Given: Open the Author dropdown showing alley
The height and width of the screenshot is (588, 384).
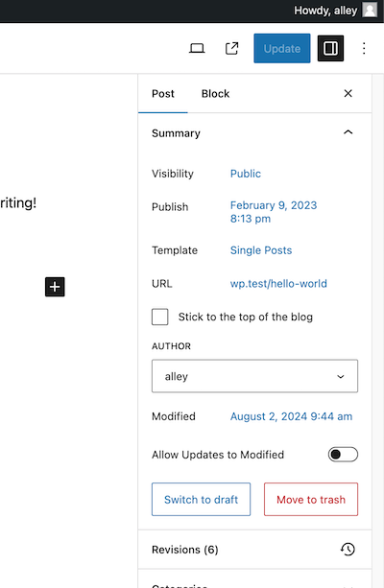Looking at the screenshot, I should [x=254, y=376].
